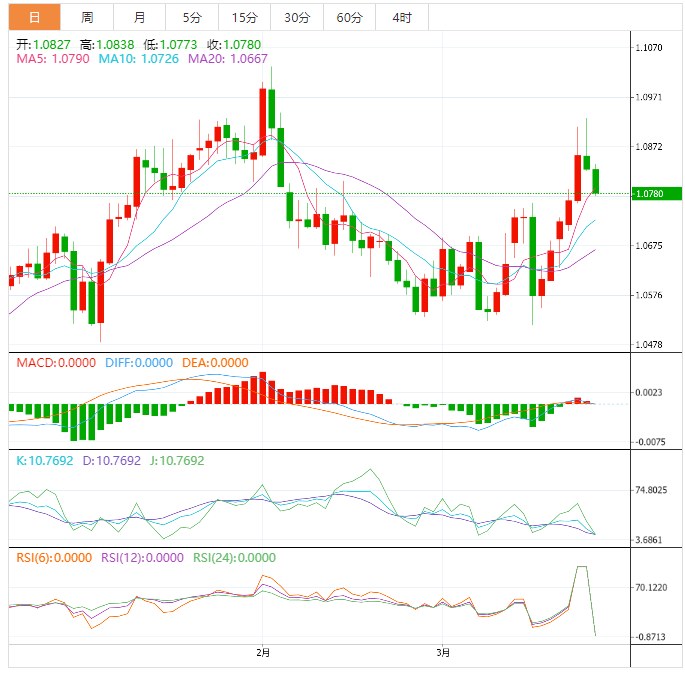Image resolution: width=685 pixels, height=673 pixels.
Task: Open the 5分 timeframe tab
Action: [191, 17]
